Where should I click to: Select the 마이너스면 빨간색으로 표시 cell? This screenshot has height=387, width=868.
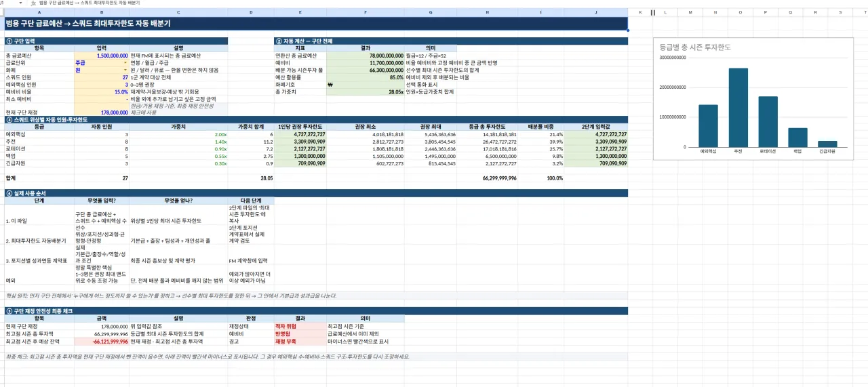[366, 341]
